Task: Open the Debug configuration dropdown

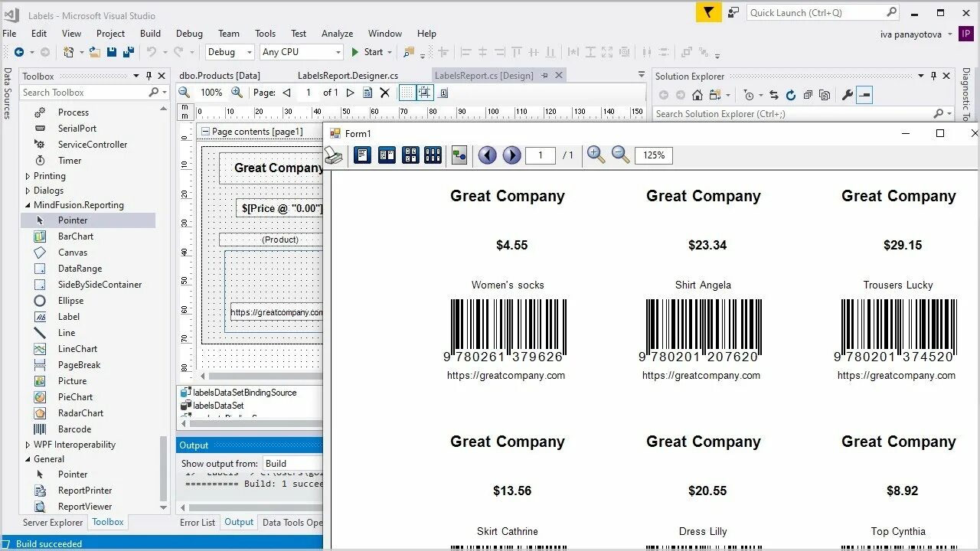Action: [x=230, y=52]
